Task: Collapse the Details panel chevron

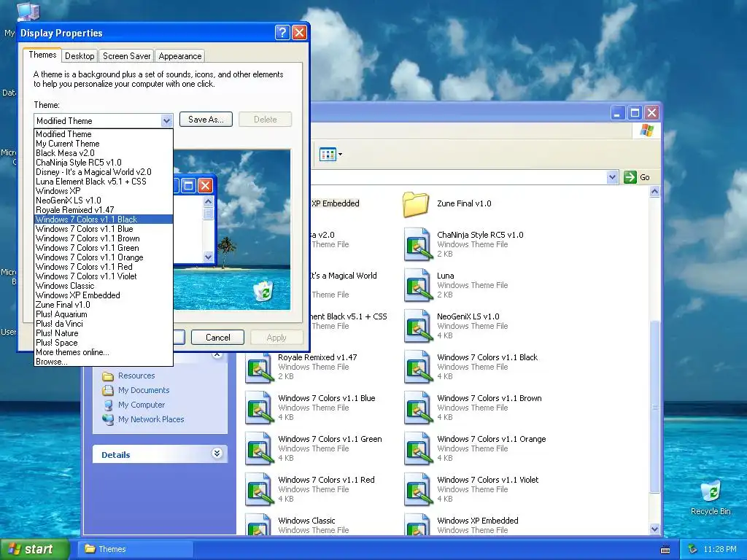Action: click(x=217, y=454)
